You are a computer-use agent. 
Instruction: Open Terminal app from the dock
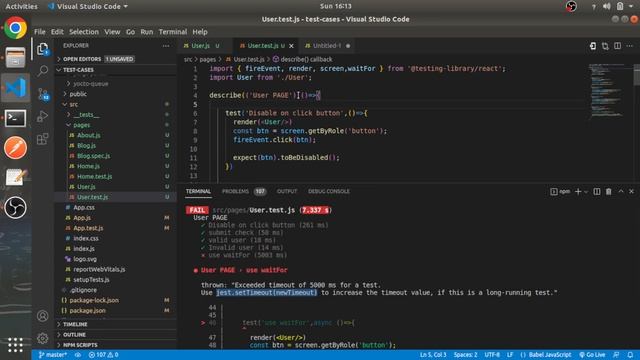tap(16, 118)
